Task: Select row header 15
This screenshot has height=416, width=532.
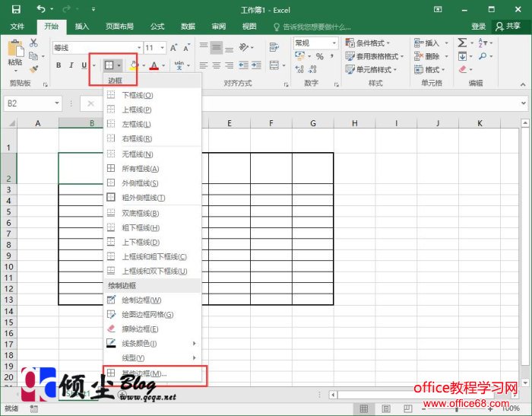Action: tap(8, 322)
